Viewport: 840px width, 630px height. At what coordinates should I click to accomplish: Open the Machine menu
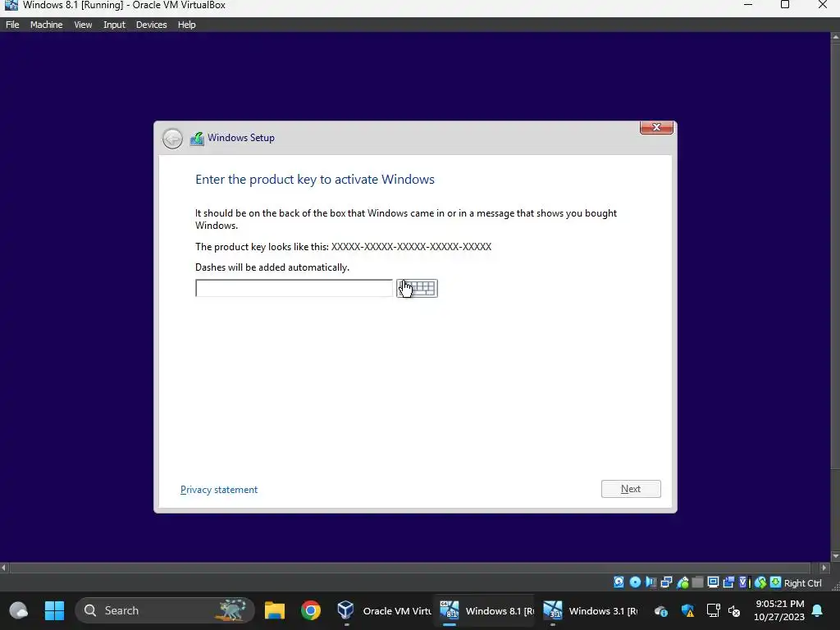pyautogui.click(x=46, y=25)
